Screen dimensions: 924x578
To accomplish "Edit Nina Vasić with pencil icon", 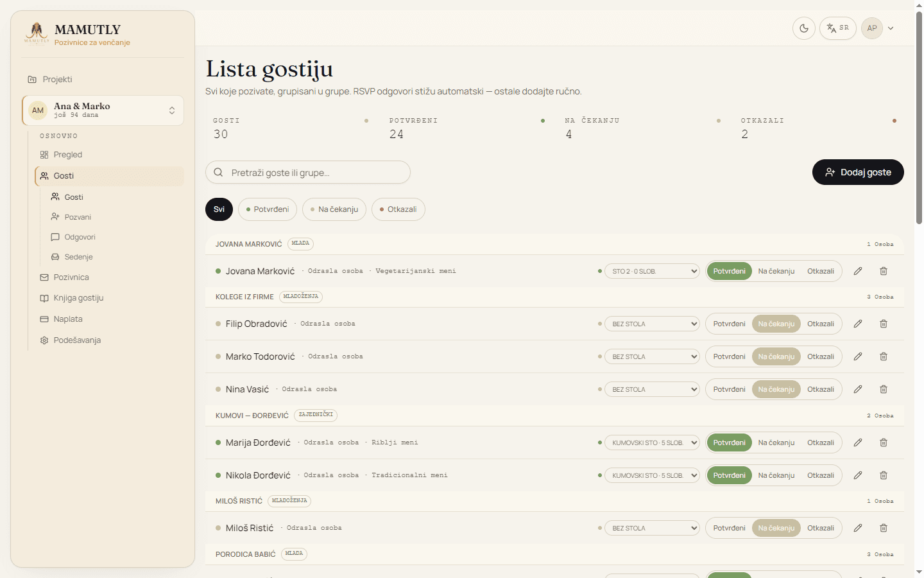I will click(x=858, y=389).
